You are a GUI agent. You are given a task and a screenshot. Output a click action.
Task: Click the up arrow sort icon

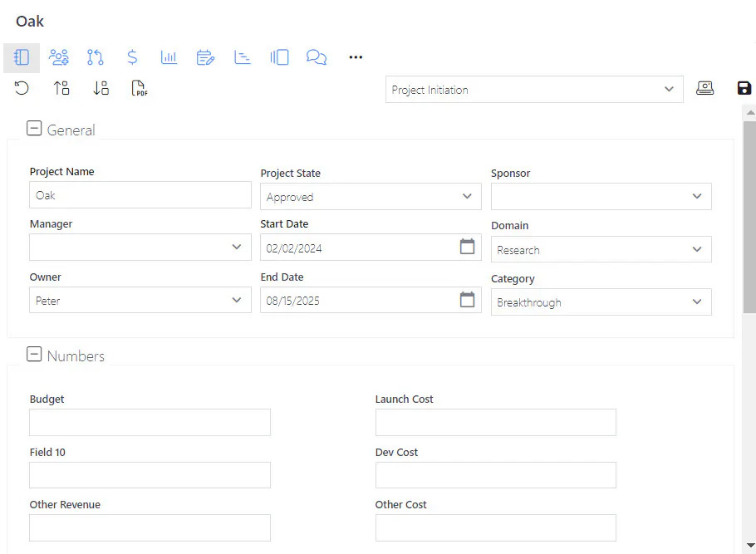coord(61,88)
